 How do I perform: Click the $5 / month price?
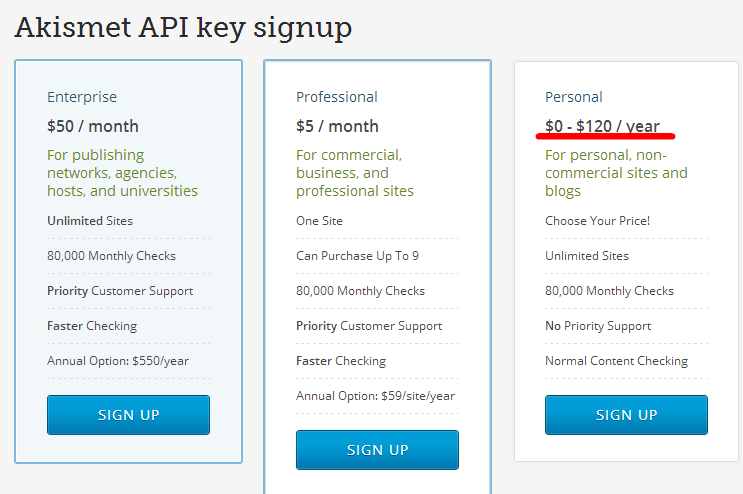click(x=337, y=126)
